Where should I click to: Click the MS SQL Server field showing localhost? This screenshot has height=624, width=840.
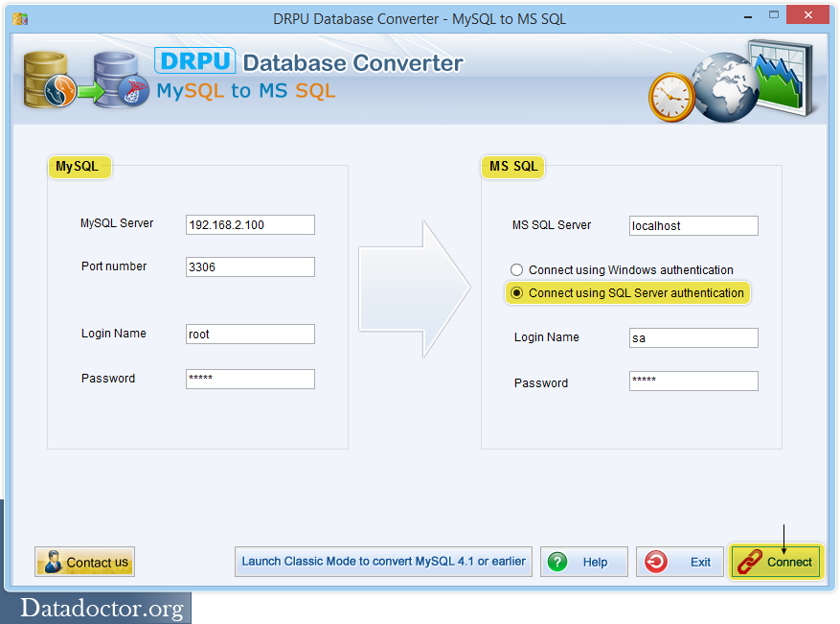[x=693, y=225]
